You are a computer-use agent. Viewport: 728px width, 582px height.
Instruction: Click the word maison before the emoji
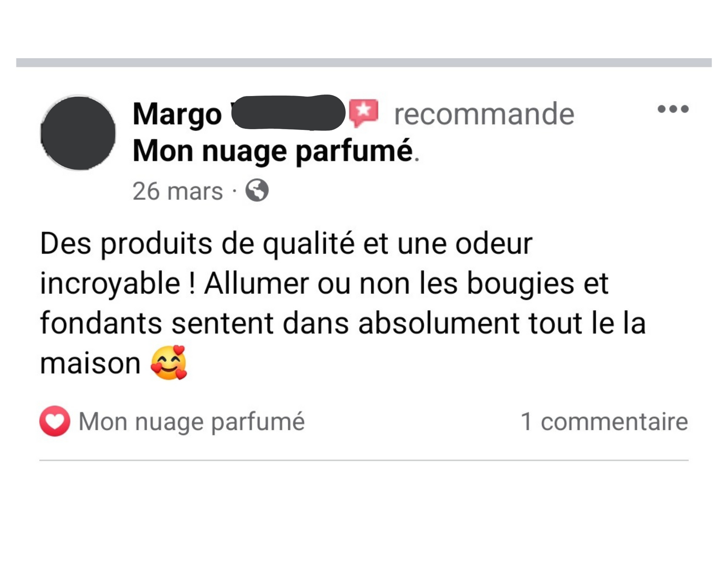(x=90, y=364)
